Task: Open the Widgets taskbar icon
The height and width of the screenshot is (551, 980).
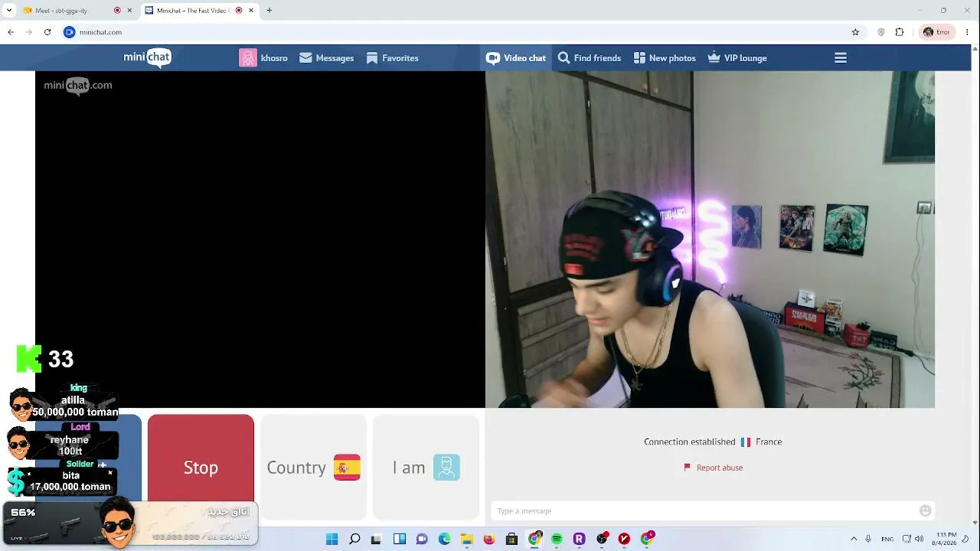Action: coord(400,540)
